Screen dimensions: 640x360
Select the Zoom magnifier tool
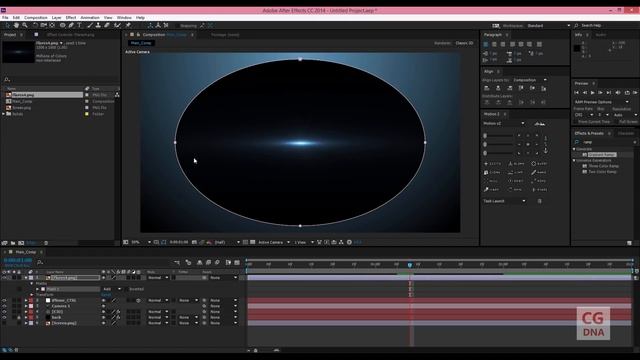25,25
